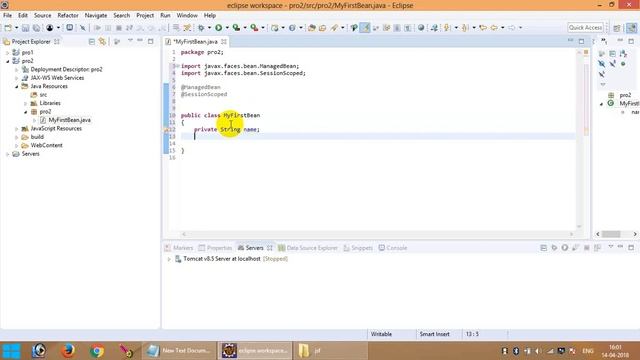Open the Windows Start button

click(11, 351)
